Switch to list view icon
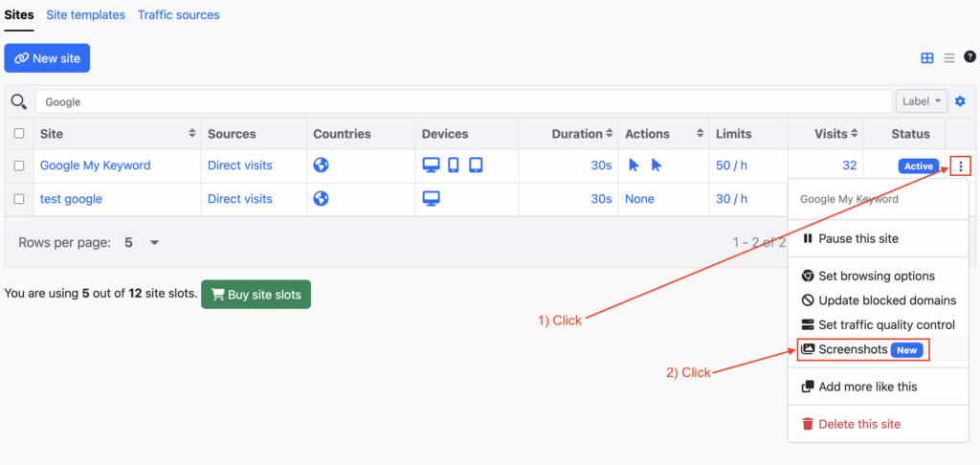 [949, 58]
